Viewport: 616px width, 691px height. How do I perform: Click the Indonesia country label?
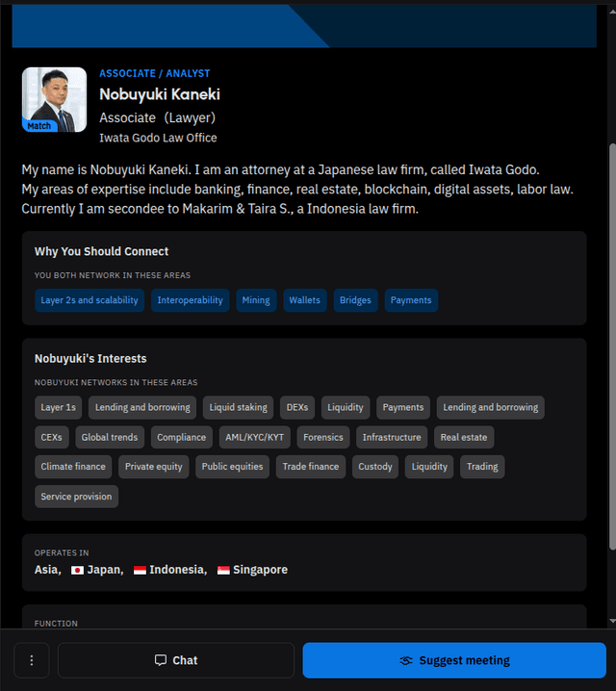pyautogui.click(x=178, y=570)
